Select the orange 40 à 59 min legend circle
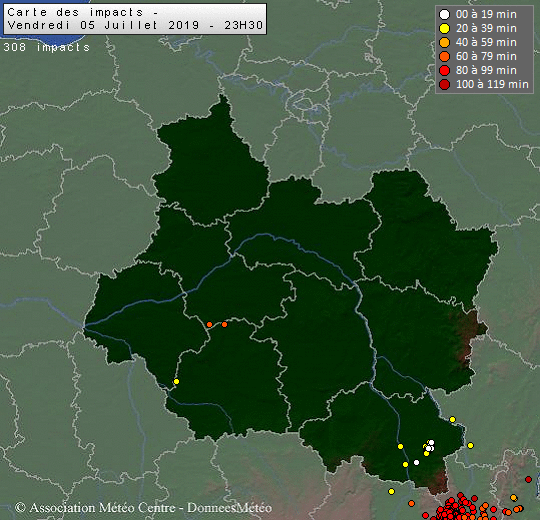The height and width of the screenshot is (520, 540). (445, 42)
